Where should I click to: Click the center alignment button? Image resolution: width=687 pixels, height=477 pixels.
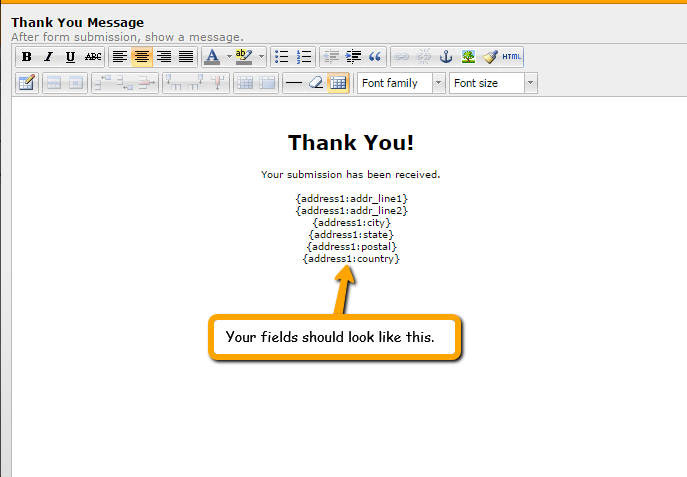tap(142, 57)
